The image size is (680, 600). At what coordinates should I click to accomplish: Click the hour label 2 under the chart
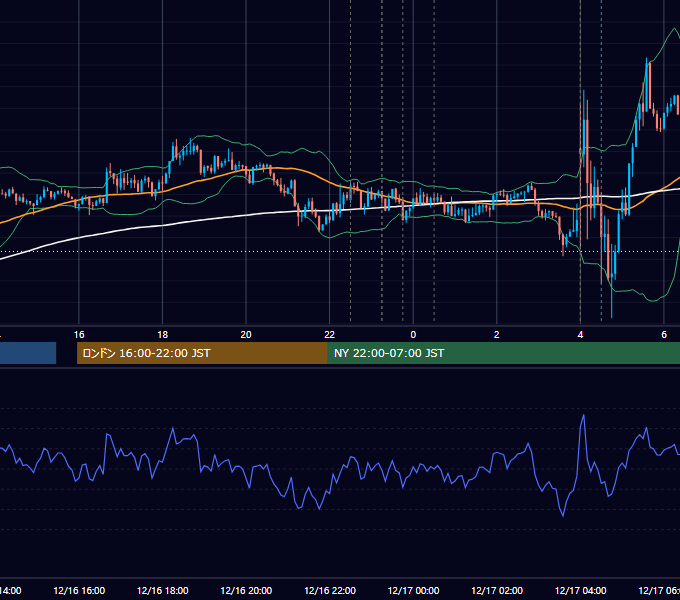point(497,335)
